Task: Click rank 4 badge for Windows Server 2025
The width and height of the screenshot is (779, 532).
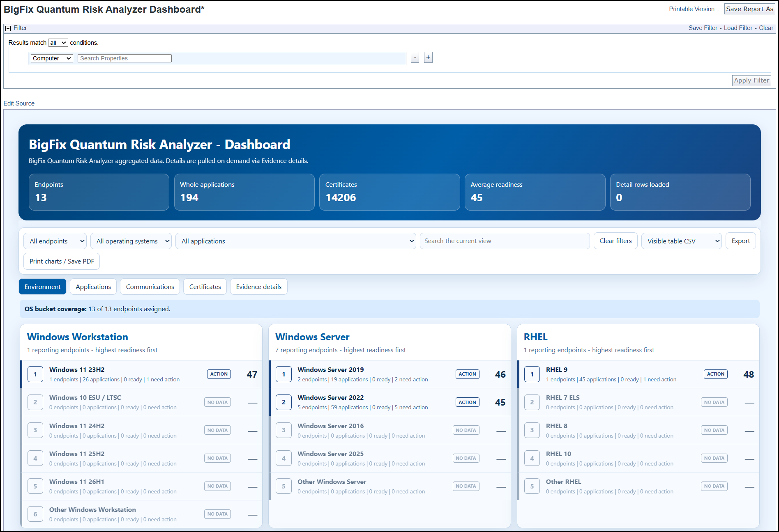Action: click(283, 458)
